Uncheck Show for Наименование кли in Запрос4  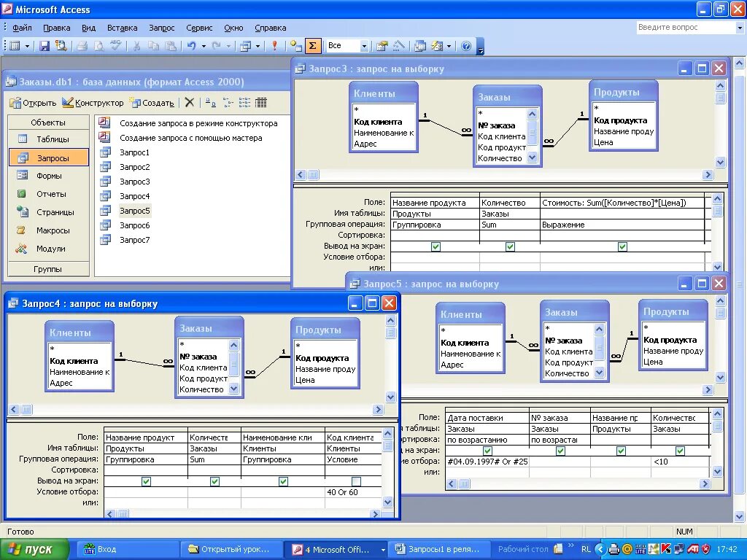[x=283, y=481]
